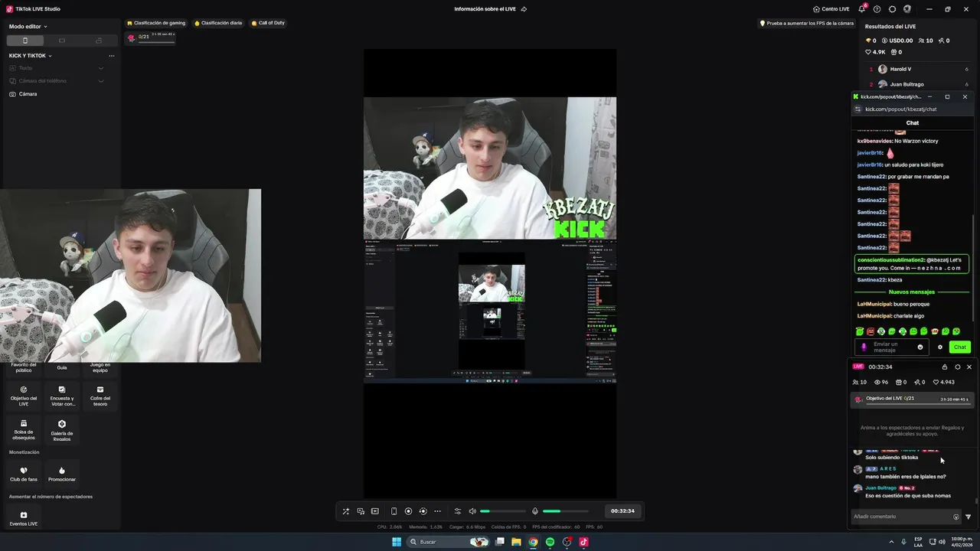Expand the KICK Y TIKTOK scene dropdown
This screenshot has width=980, height=551.
click(31, 56)
